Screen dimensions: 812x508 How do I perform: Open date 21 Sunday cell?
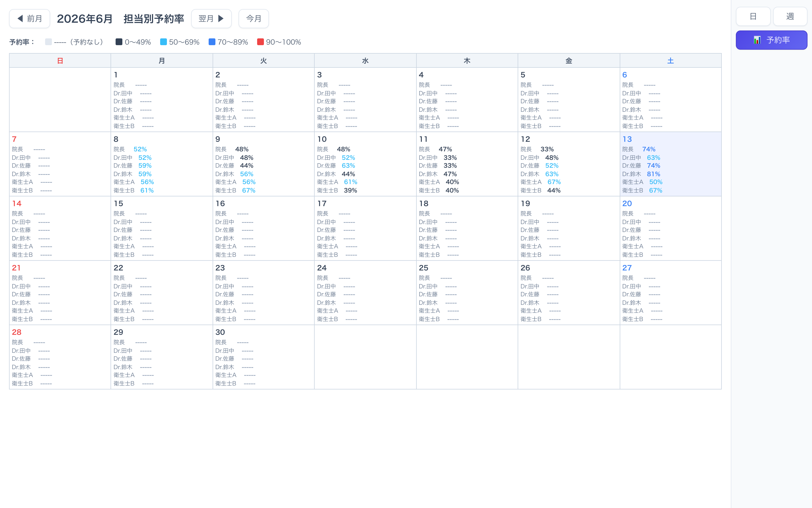60,293
